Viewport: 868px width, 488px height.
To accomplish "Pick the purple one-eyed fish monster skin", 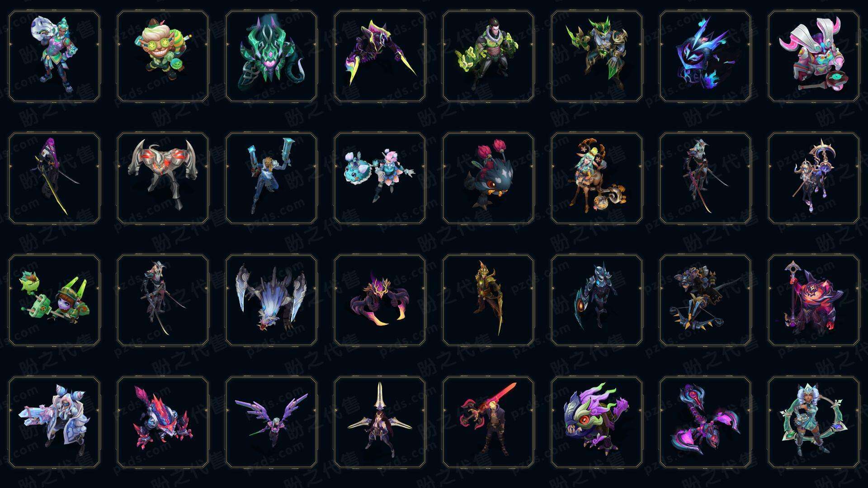I will 597,422.
